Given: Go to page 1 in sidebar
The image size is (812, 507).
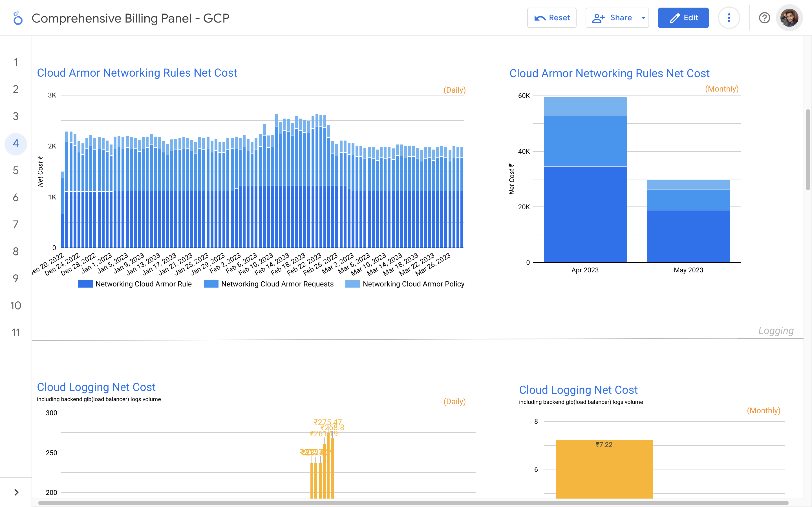Looking at the screenshot, I should 16,62.
